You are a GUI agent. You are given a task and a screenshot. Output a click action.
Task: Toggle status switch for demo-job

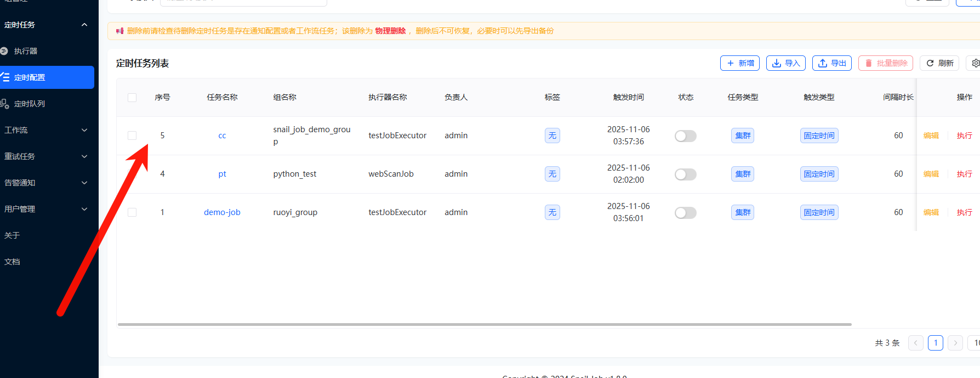685,213
